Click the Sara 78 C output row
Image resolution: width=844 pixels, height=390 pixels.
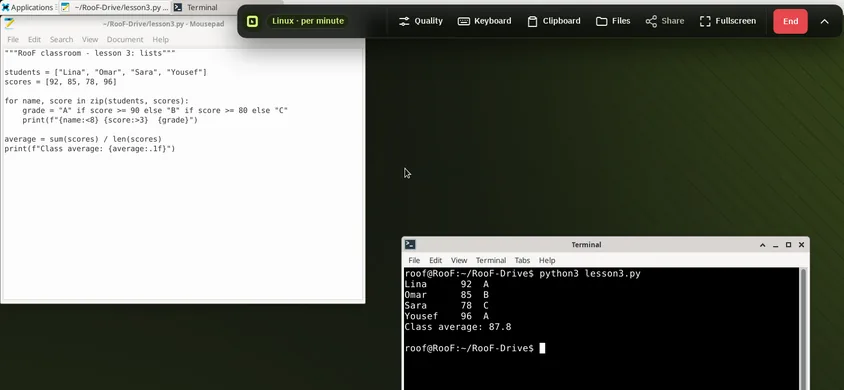click(447, 306)
